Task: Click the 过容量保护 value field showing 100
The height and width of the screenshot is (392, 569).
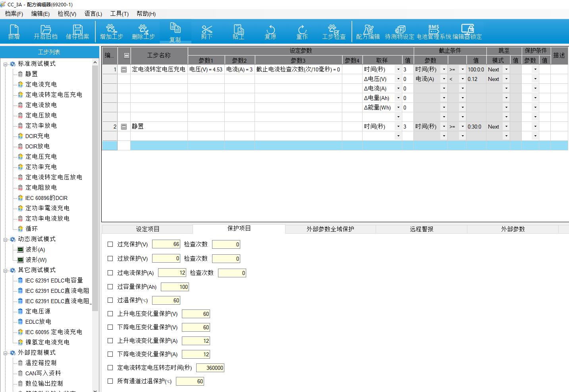Action: click(x=175, y=287)
